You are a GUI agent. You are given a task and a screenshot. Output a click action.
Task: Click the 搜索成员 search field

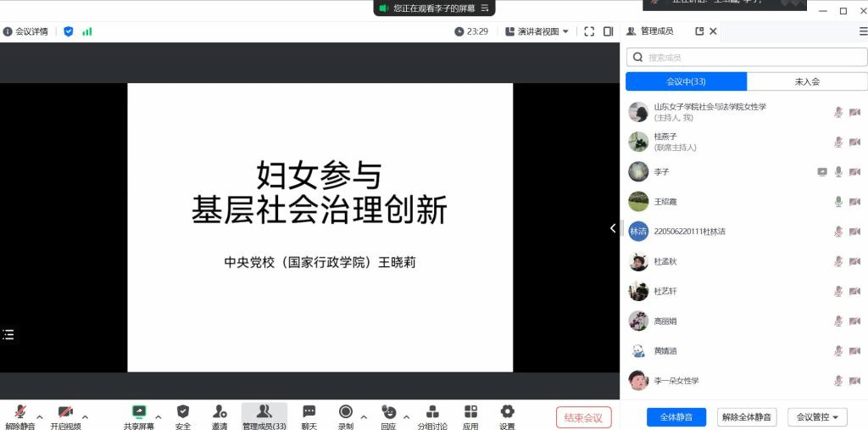(746, 57)
